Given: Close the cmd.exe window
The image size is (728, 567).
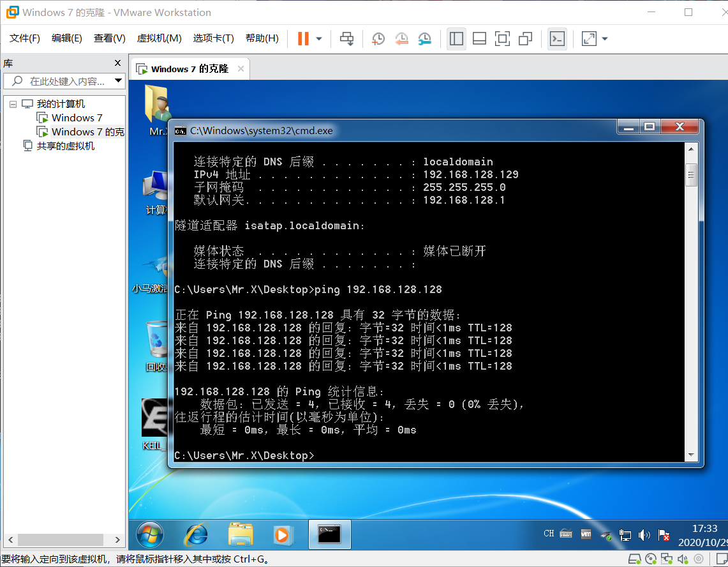Looking at the screenshot, I should tap(680, 127).
